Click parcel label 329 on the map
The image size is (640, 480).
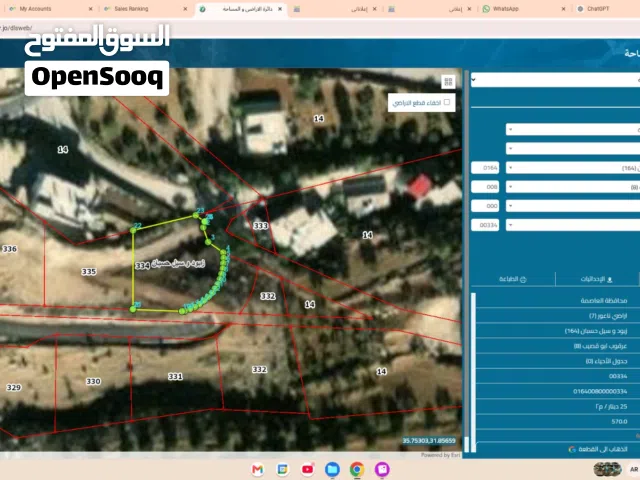[13, 387]
